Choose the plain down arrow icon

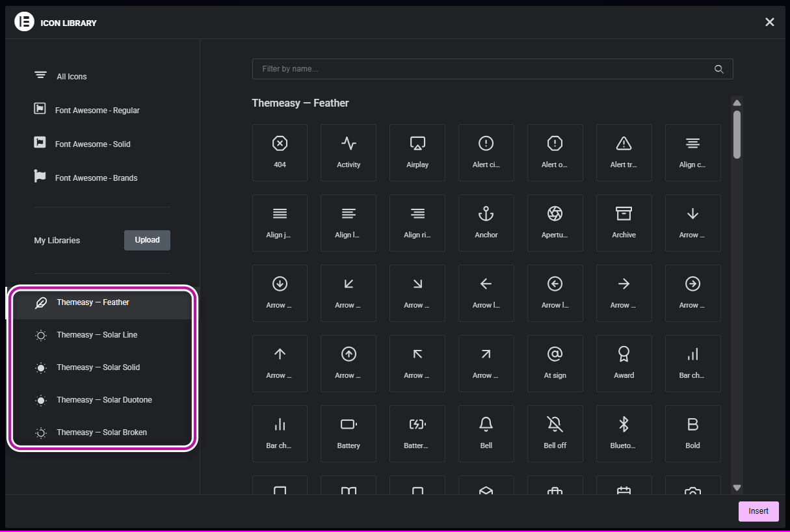tap(693, 223)
